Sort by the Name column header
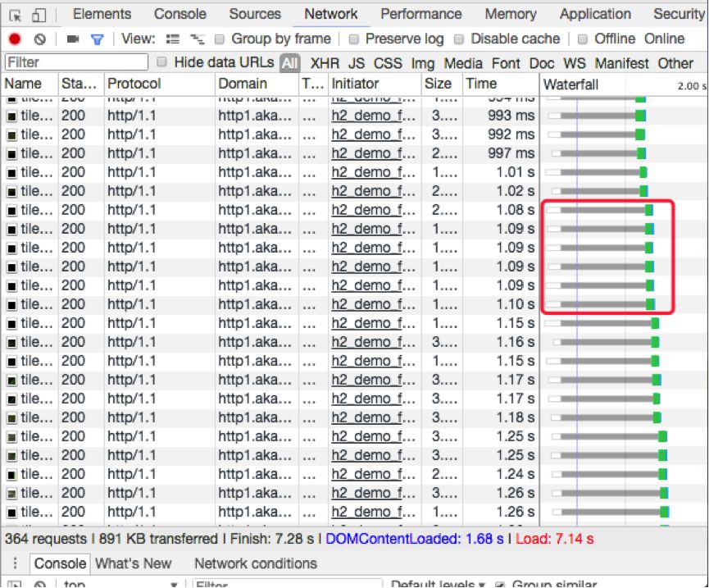The height and width of the screenshot is (588, 709). 30,84
